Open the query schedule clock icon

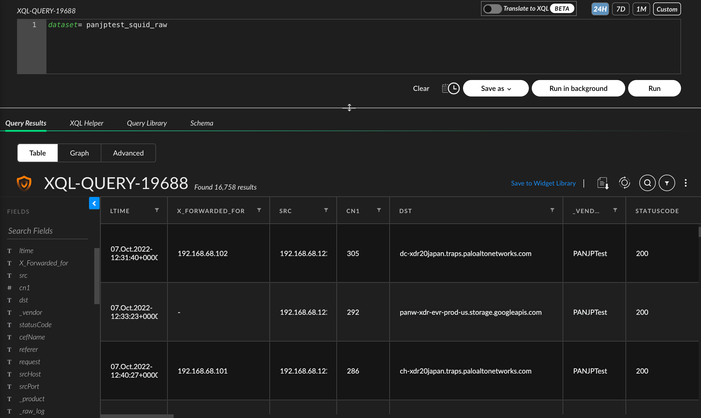pyautogui.click(x=451, y=88)
